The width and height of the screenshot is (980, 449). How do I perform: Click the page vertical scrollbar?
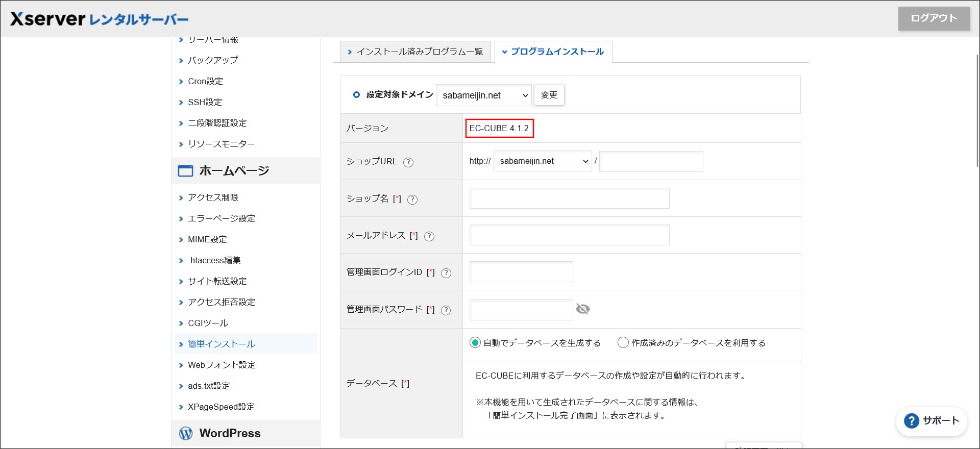(x=977, y=111)
